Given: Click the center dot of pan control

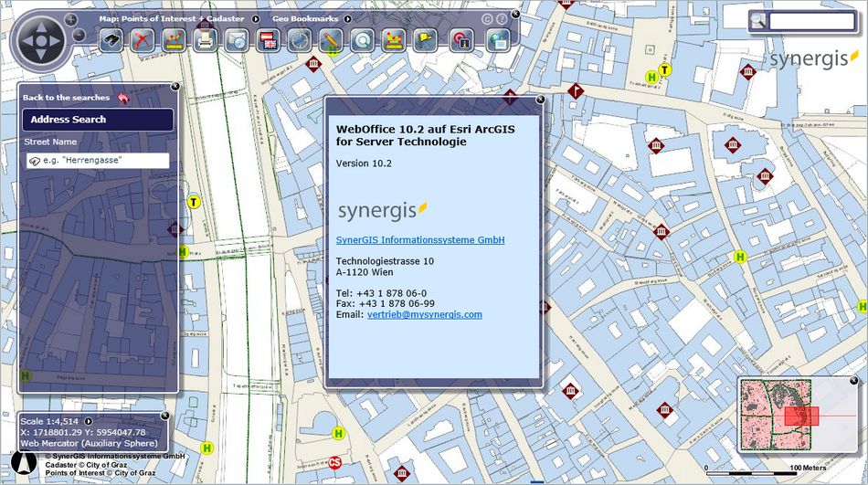Looking at the screenshot, I should [x=41, y=41].
